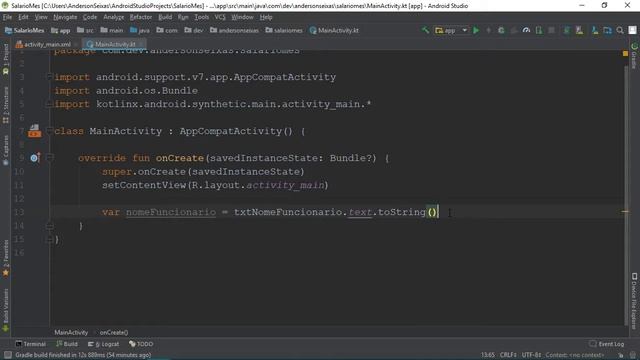Click the yellow warning indicator above scrollbar

[x=625, y=53]
